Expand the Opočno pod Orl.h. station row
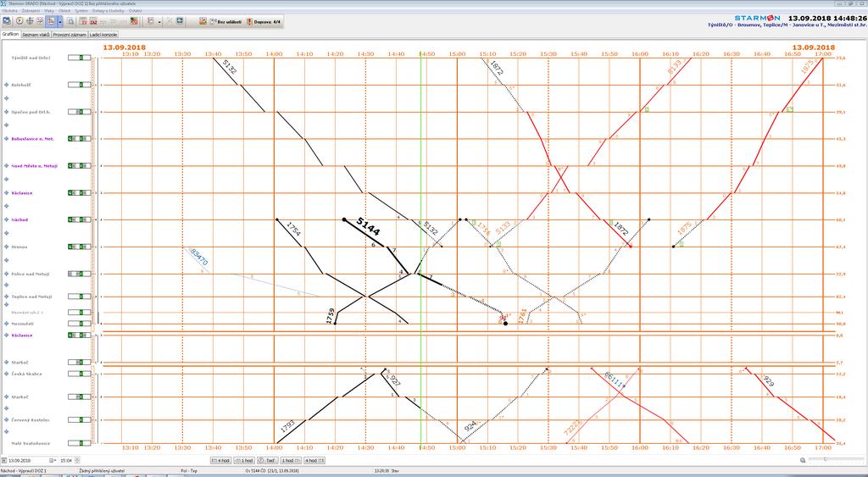This screenshot has width=868, height=477. pos(7,112)
